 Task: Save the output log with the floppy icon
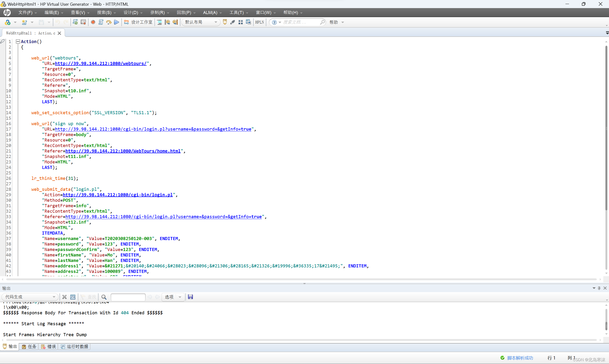coord(190,297)
